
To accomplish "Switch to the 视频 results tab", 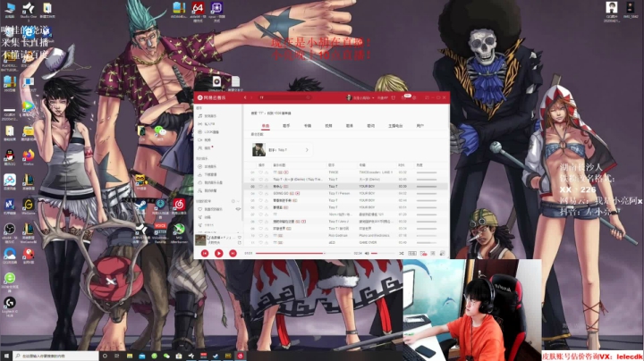I will pyautogui.click(x=328, y=126).
